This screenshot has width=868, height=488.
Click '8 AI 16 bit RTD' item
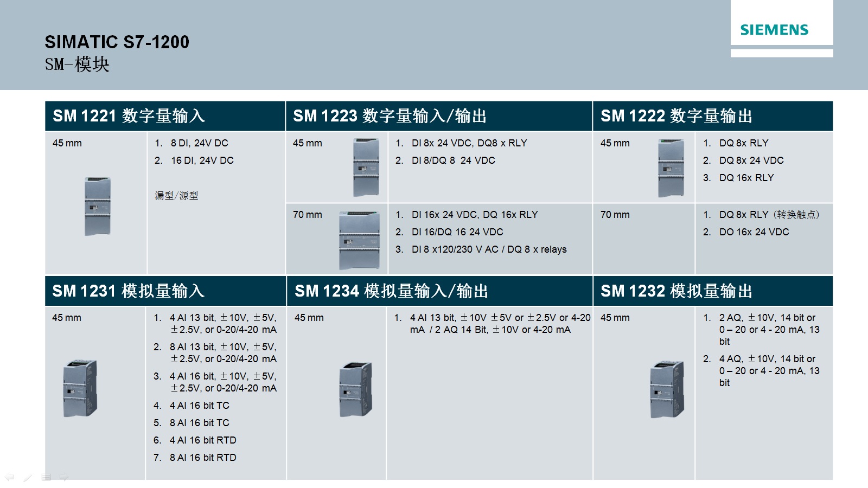pos(203,458)
